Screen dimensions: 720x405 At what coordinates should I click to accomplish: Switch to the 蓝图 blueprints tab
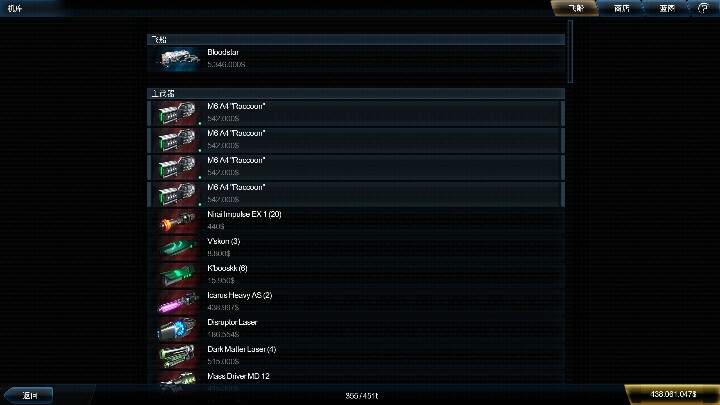[666, 8]
